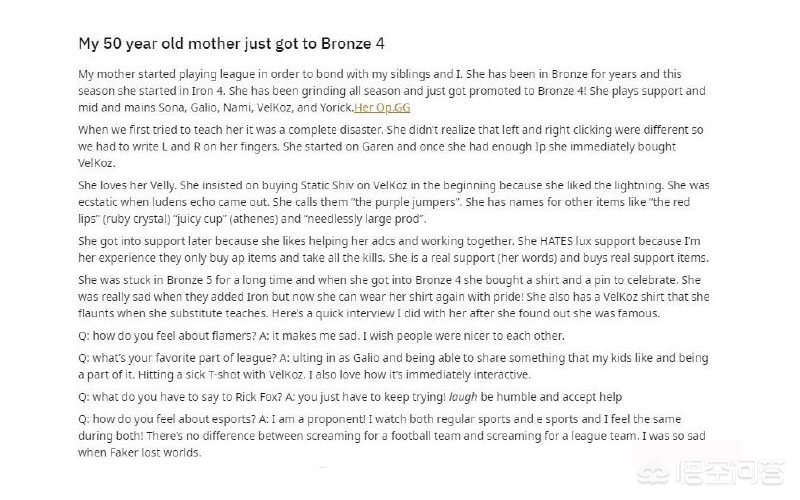The height and width of the screenshot is (500, 800).
Task: Click the 悟空问答 watermark text
Action: (x=730, y=472)
